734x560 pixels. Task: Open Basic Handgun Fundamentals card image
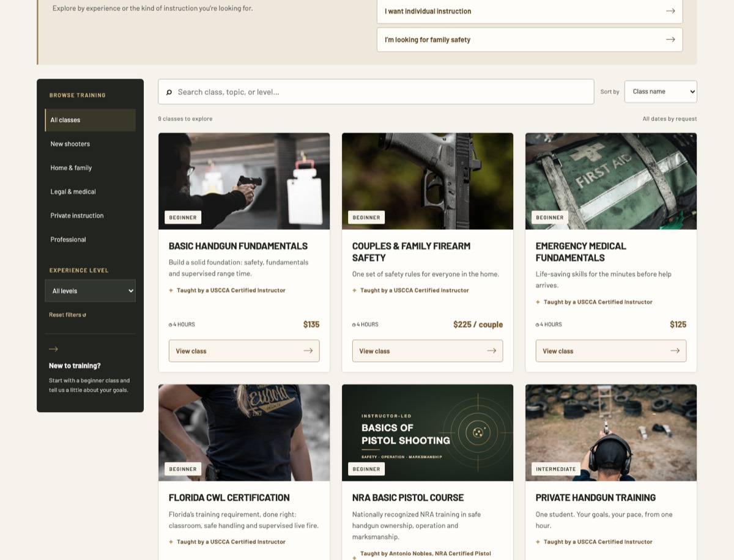pos(244,181)
